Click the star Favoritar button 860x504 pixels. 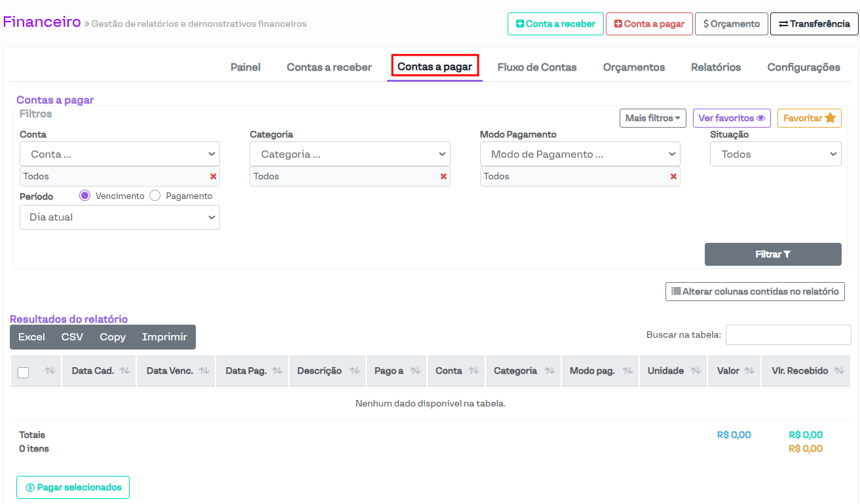coord(809,118)
